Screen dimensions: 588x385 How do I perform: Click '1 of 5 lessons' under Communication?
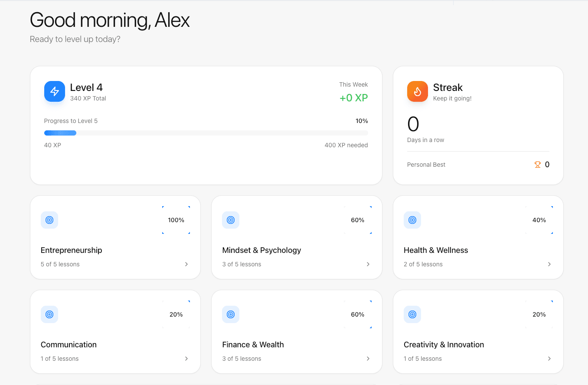point(60,359)
